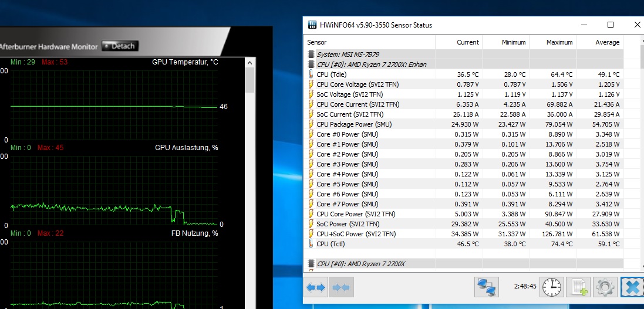The image size is (644, 309).
Task: Select Core #2 Power (SMU) row
Action: coord(464,154)
